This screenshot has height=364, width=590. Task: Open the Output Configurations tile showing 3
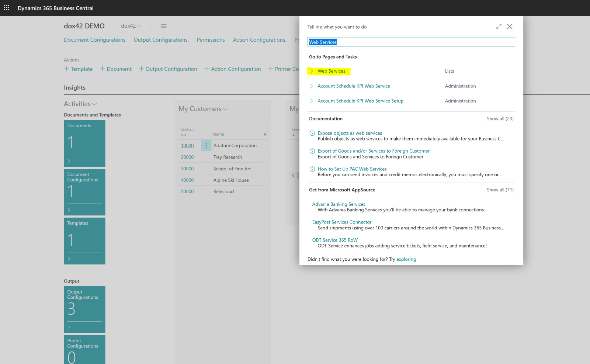point(84,309)
